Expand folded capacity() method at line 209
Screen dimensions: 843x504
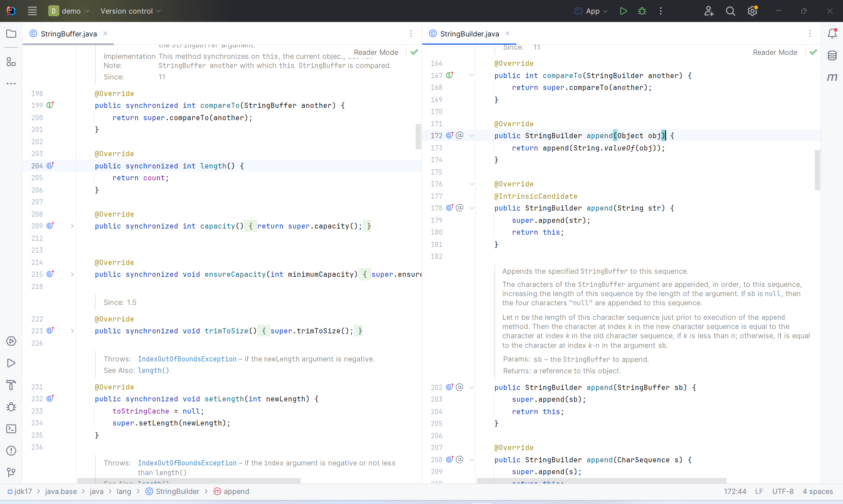(x=72, y=226)
